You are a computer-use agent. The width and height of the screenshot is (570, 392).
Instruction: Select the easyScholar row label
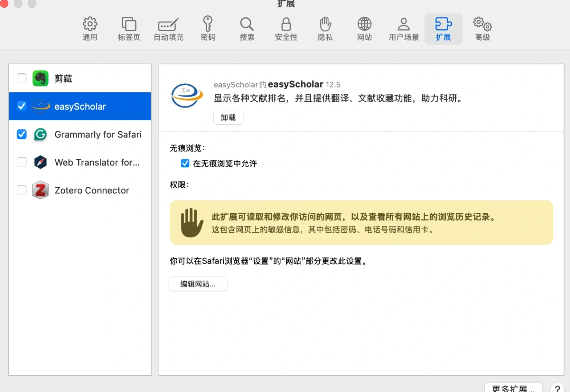click(80, 107)
